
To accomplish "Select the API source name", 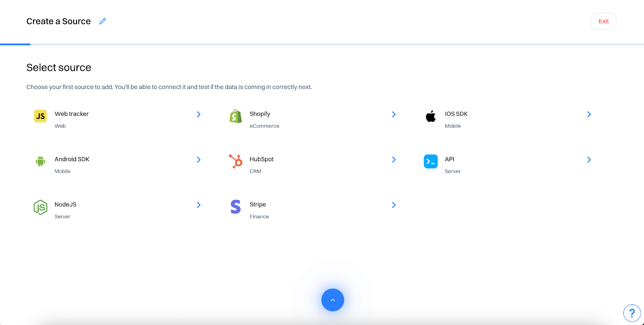I will (450, 159).
